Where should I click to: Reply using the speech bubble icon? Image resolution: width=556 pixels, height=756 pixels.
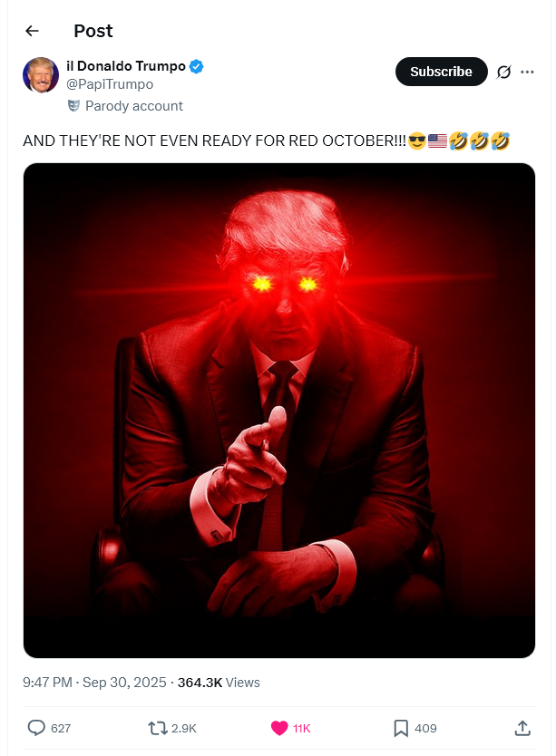36,728
